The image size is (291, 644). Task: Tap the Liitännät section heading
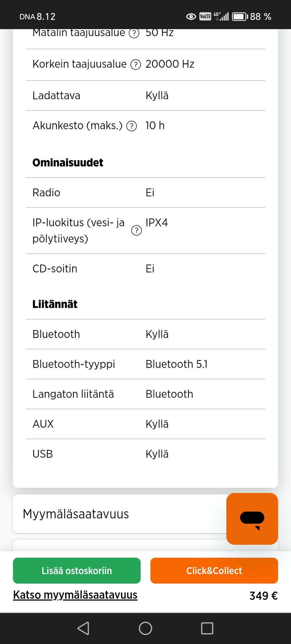pos(55,304)
